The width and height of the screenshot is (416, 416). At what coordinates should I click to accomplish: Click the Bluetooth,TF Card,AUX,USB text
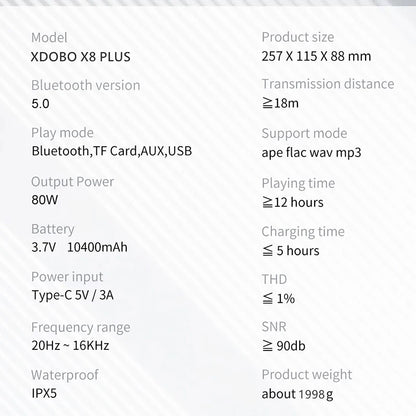(112, 151)
